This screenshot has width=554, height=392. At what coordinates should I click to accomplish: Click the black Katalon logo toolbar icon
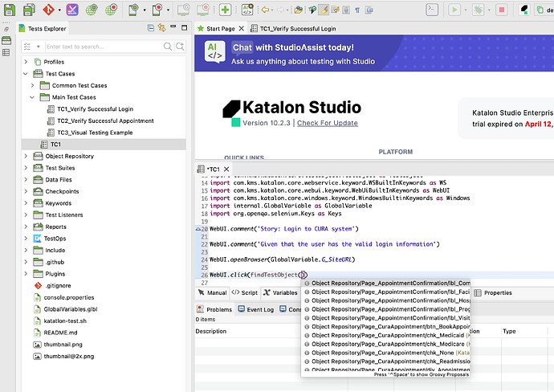pyautogui.click(x=524, y=10)
